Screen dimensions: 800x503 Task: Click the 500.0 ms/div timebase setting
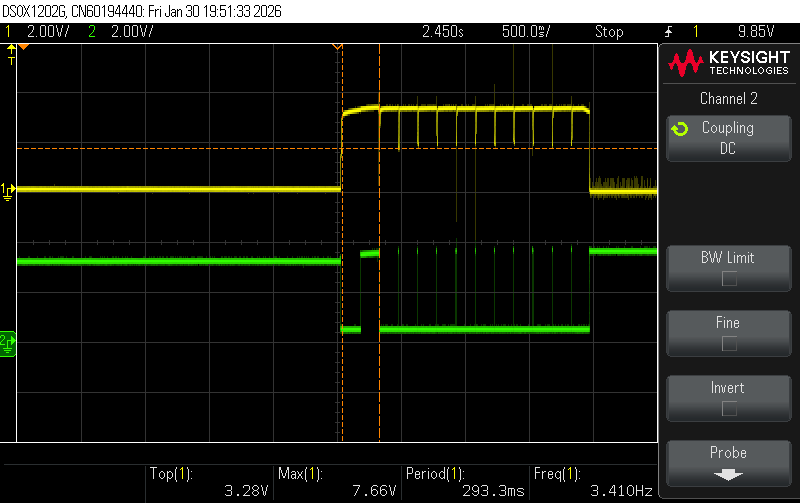coord(526,32)
